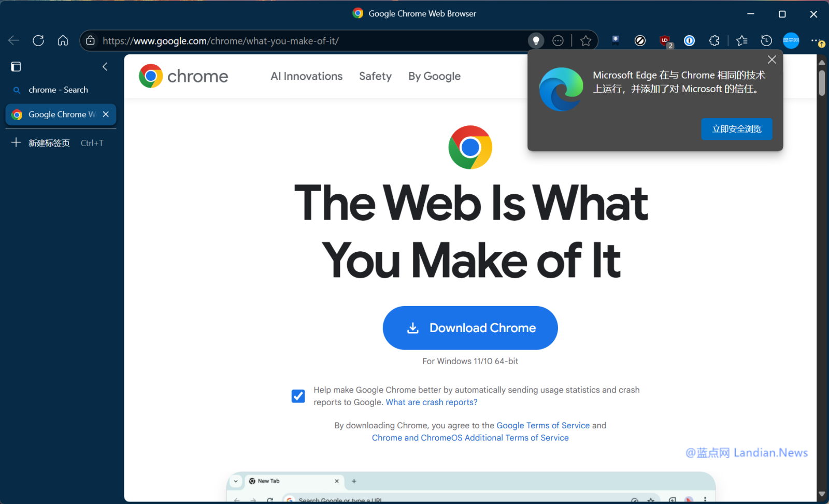The height and width of the screenshot is (504, 829).
Task: Go to the home page icon
Action: point(63,40)
